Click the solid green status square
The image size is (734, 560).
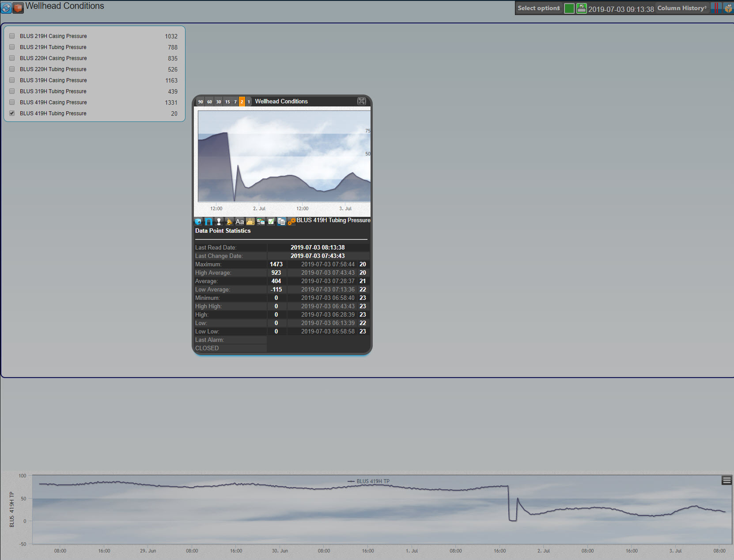(x=569, y=8)
